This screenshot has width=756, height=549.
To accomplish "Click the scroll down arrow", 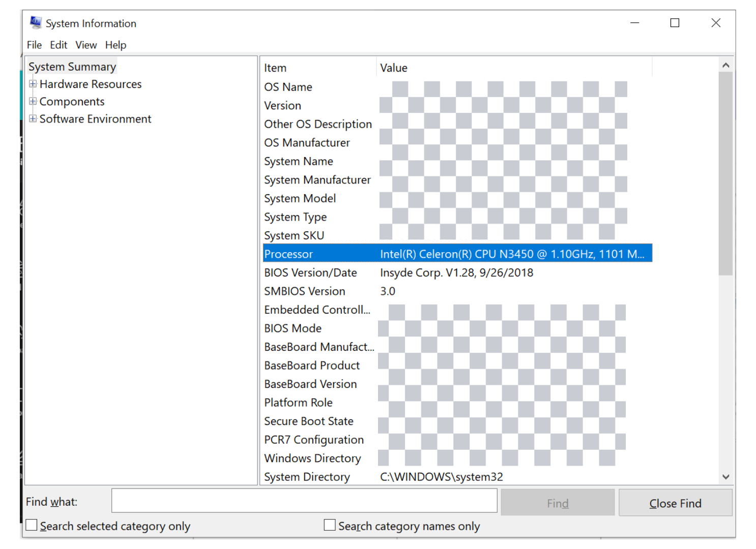I will [x=726, y=477].
